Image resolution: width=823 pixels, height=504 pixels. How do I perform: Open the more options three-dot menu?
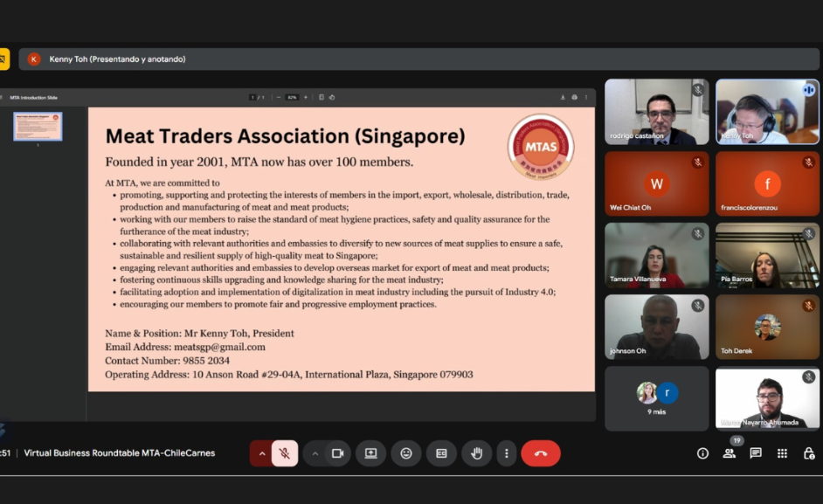point(506,453)
